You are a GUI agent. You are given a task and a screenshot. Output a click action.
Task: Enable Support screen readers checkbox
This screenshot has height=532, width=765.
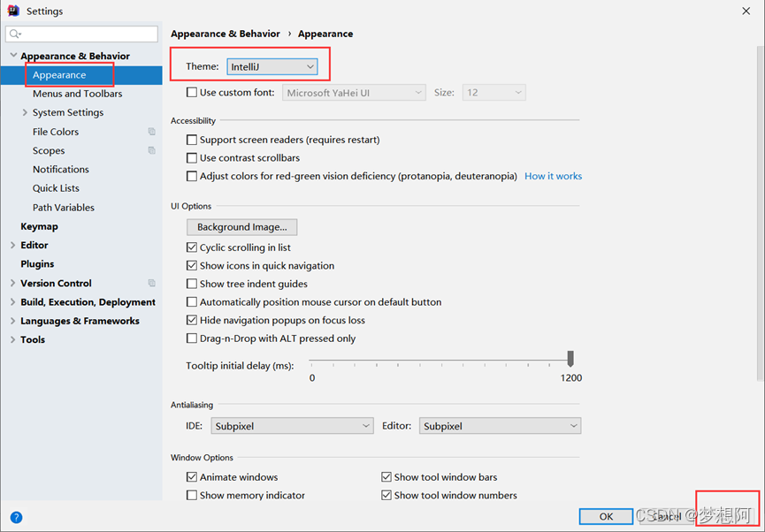[x=192, y=140]
